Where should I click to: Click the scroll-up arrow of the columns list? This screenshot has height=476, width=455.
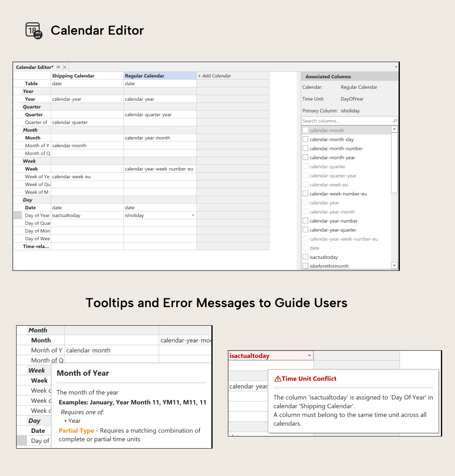[394, 129]
